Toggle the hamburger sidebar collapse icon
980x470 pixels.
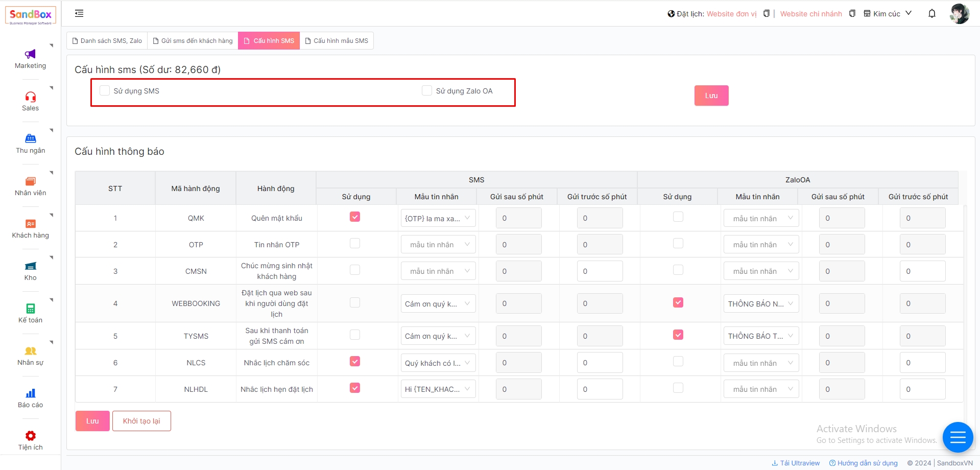(x=79, y=14)
